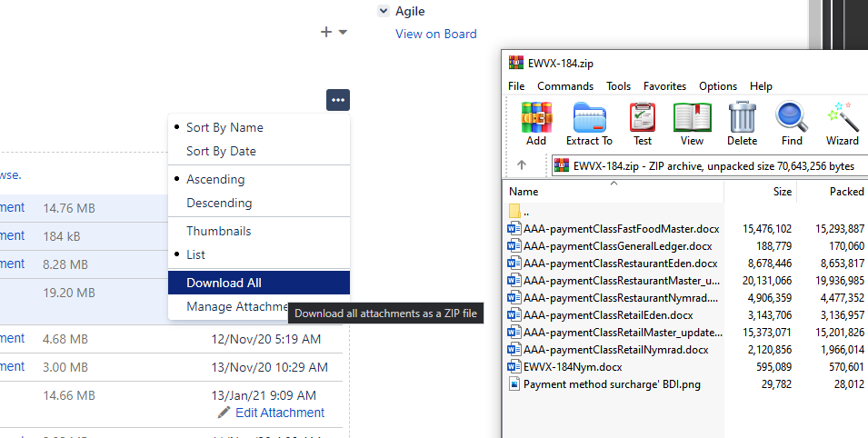The image size is (868, 438).
Task: Click the View toolbar icon in WinRAR
Action: coord(692,124)
